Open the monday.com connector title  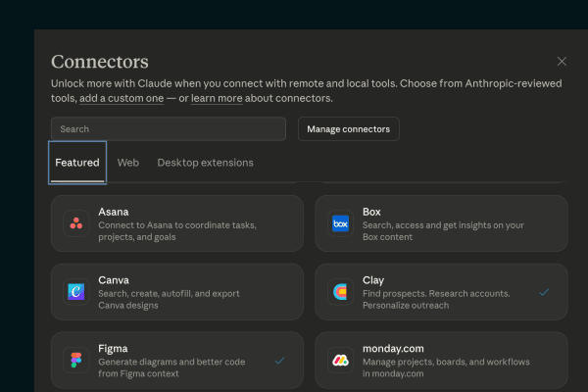tap(393, 349)
